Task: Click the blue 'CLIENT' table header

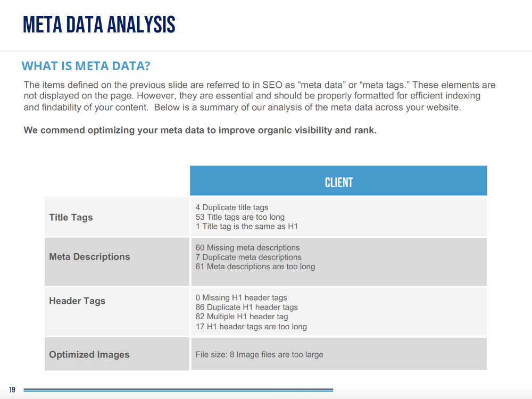Action: click(x=338, y=181)
